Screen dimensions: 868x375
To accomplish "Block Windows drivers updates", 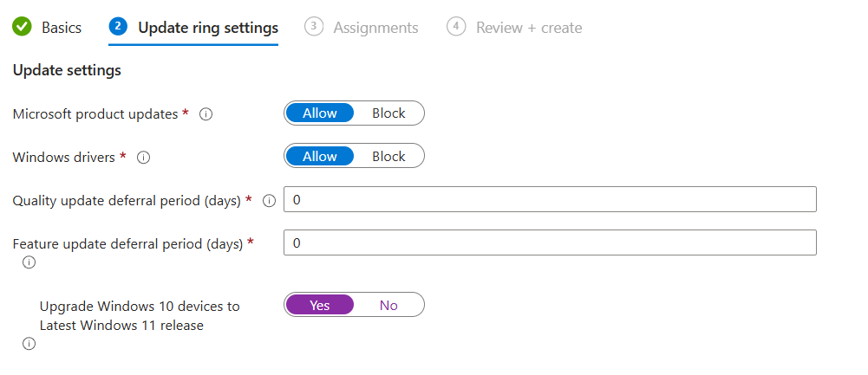I will pos(388,157).
